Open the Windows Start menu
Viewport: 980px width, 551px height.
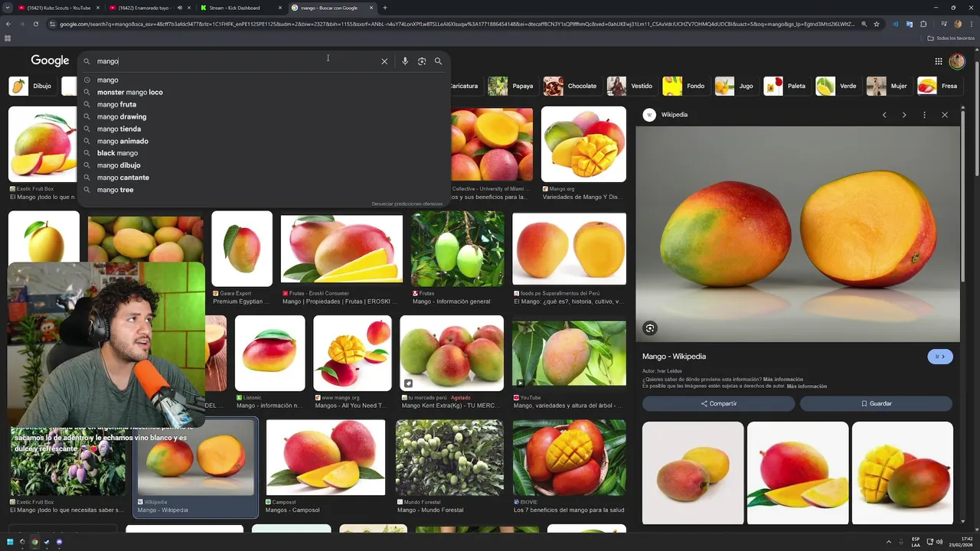pos(10,542)
